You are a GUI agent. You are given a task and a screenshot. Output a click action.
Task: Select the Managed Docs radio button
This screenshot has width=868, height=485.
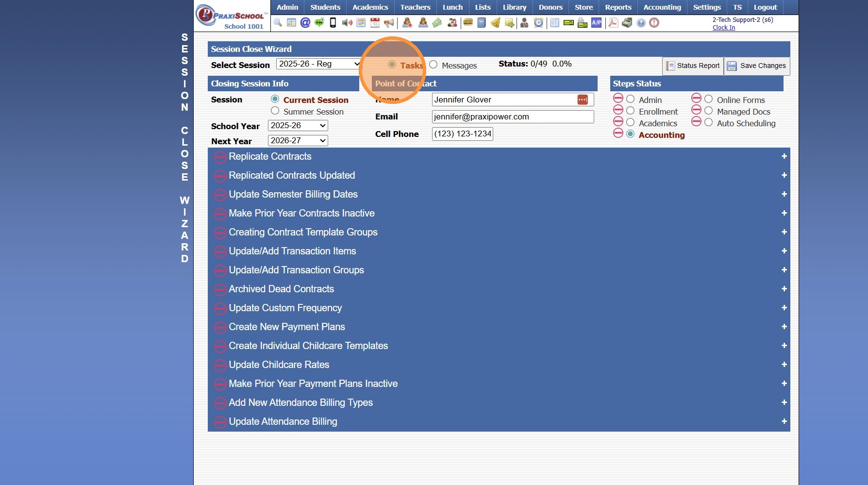click(709, 110)
